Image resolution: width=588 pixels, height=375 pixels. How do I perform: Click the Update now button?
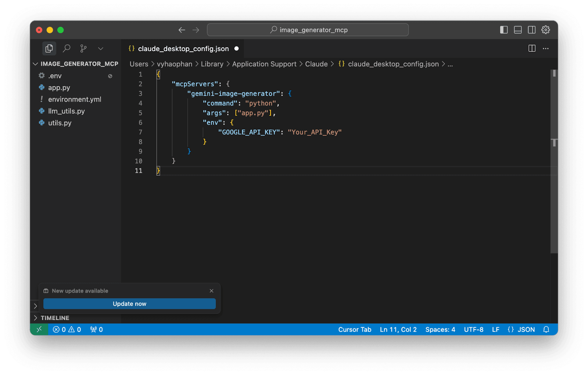tap(129, 304)
